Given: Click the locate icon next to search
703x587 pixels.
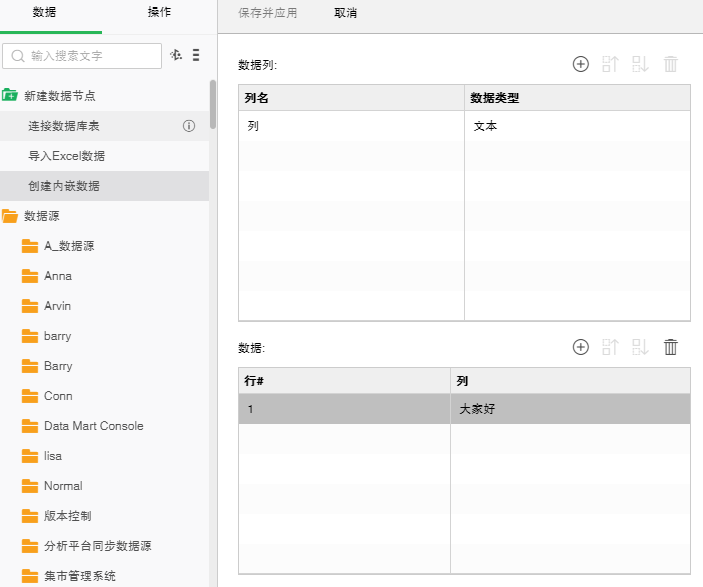Looking at the screenshot, I should (176, 55).
